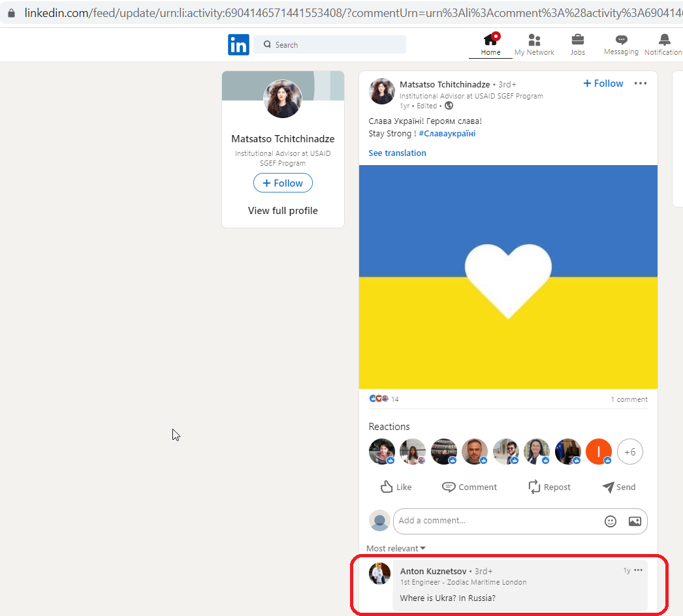Focus the Add a comment field
This screenshot has height=616, width=683.
(x=520, y=521)
